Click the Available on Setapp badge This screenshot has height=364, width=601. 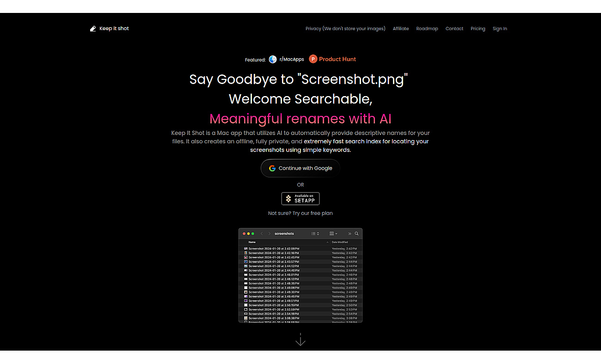[300, 199]
